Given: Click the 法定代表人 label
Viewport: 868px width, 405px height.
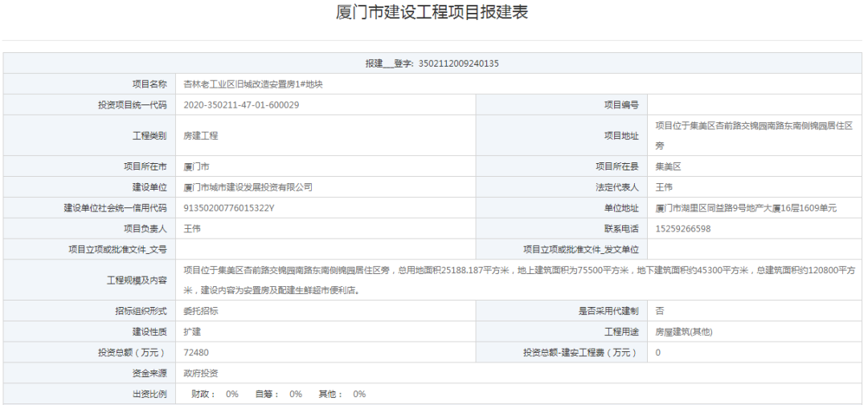Looking at the screenshot, I should tap(616, 187).
